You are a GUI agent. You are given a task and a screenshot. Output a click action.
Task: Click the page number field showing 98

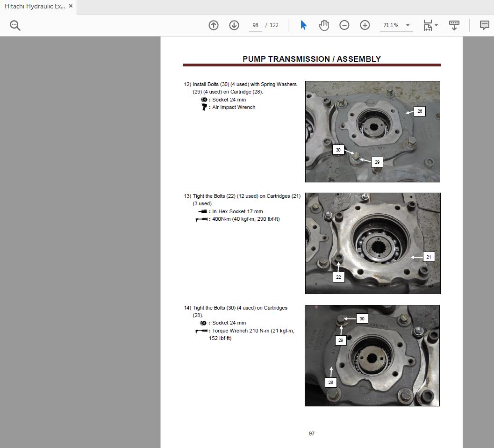[x=255, y=25]
